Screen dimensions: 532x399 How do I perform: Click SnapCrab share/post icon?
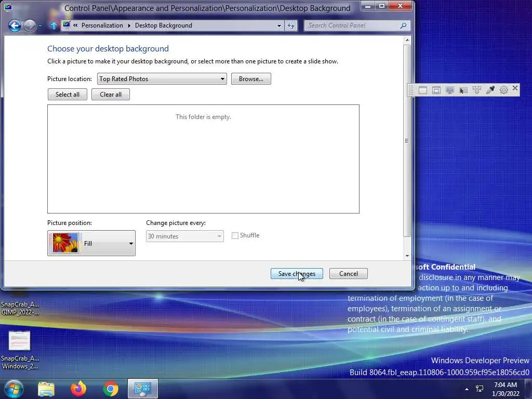click(477, 90)
